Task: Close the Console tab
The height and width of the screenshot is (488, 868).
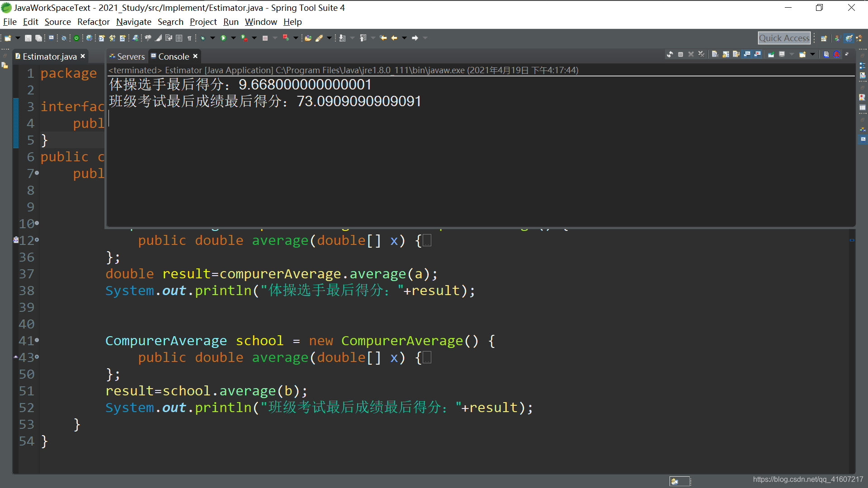Action: pyautogui.click(x=195, y=56)
